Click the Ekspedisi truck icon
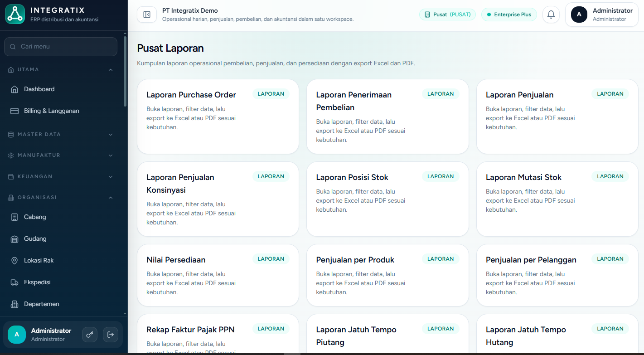This screenshot has width=644, height=355. coord(15,282)
